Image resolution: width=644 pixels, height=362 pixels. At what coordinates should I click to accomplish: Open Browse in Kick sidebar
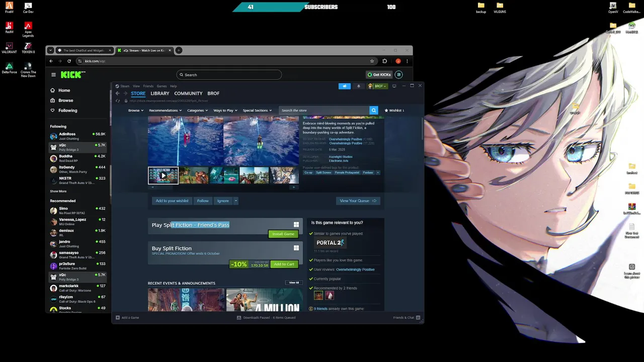click(65, 100)
